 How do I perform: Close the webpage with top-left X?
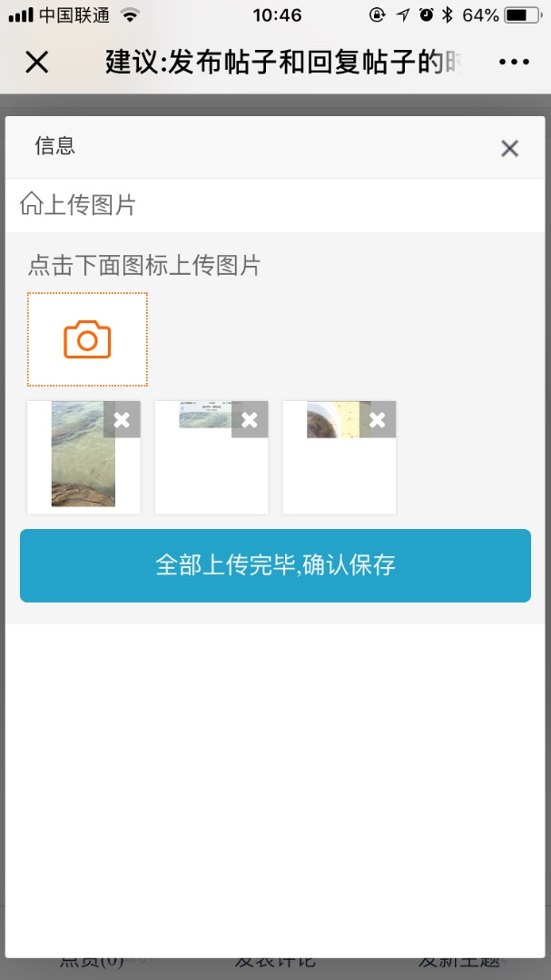pyautogui.click(x=37, y=62)
